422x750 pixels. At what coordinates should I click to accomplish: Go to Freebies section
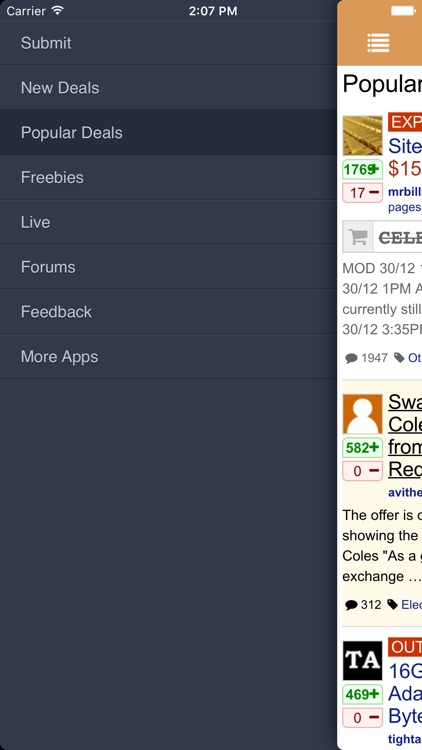tap(168, 177)
